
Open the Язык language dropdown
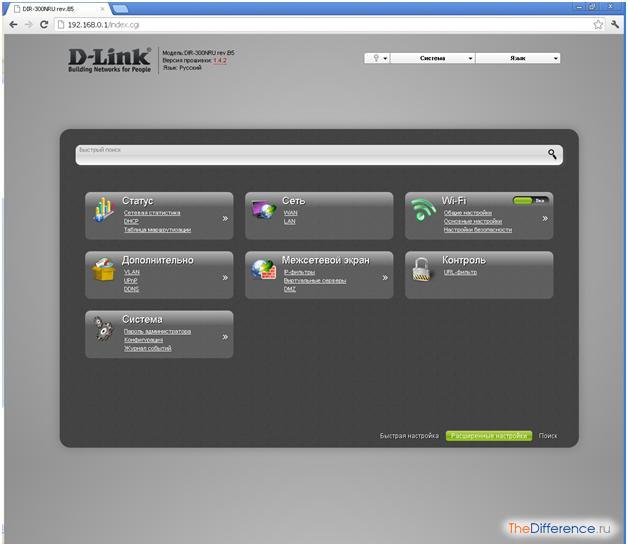518,58
